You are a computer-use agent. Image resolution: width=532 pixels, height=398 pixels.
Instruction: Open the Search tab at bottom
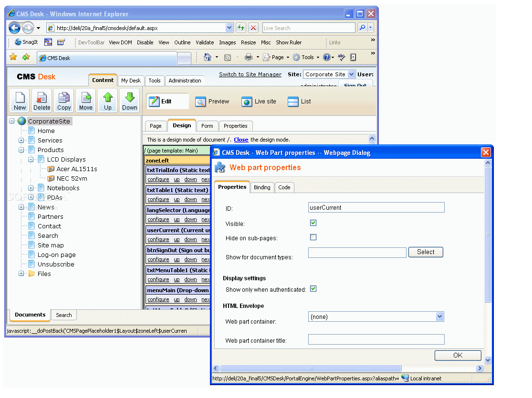click(x=64, y=315)
